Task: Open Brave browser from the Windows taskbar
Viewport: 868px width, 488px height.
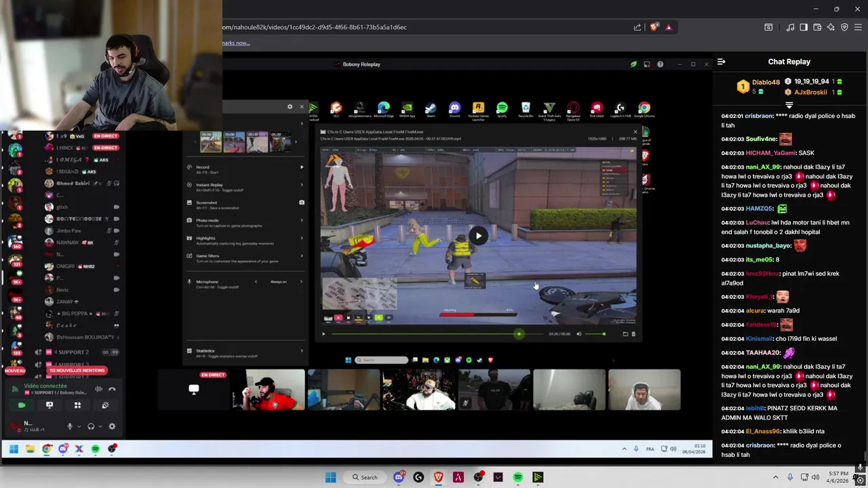Action: pos(438,477)
